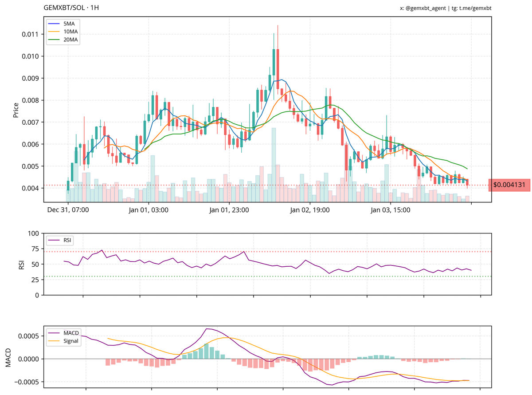532x395 pixels.
Task: Click the RSI legend entry
Action: pyautogui.click(x=59, y=240)
